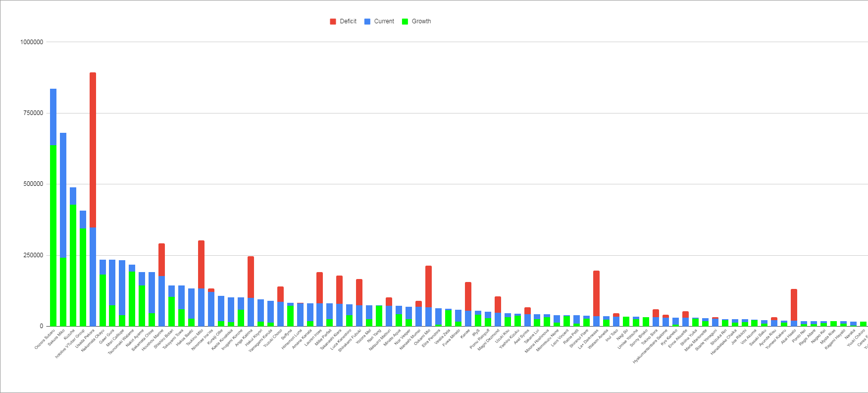
Task: Click the La+ Darknesss axis label
Action: coord(589,339)
